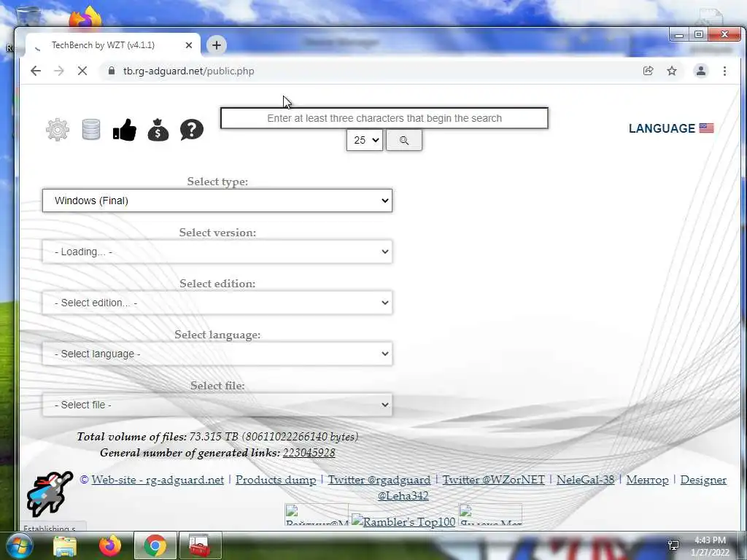The height and width of the screenshot is (560, 747).
Task: Click the Chrome taskbar icon
Action: pyautogui.click(x=155, y=545)
